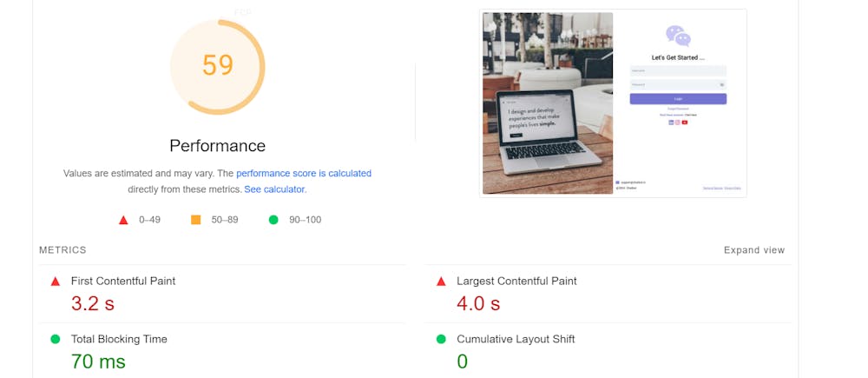The image size is (868, 378).
Task: Select the Total Blocking Time metric label
Action: (x=119, y=339)
